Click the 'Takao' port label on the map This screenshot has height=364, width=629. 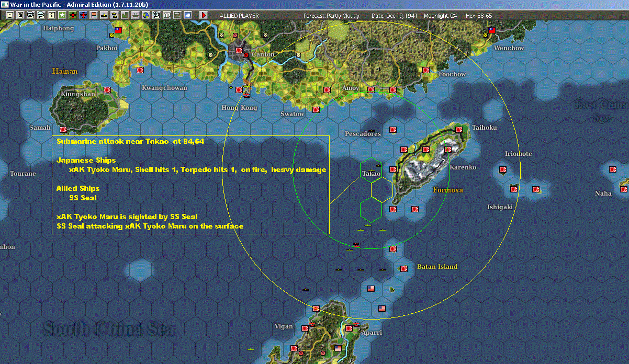pyautogui.click(x=371, y=173)
